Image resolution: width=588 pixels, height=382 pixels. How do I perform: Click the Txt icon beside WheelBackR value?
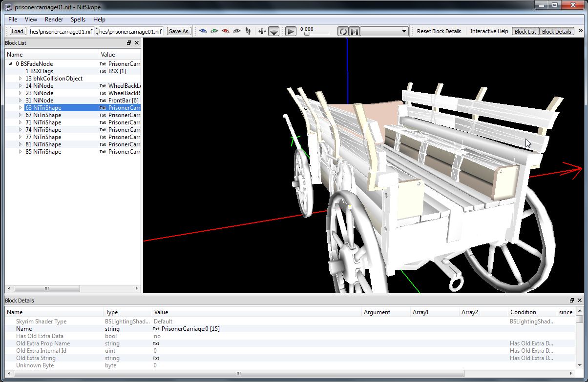click(x=103, y=93)
